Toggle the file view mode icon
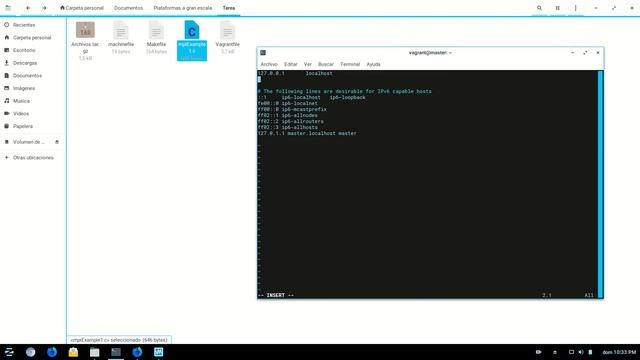The width and height of the screenshot is (640, 360). pyautogui.click(x=558, y=8)
